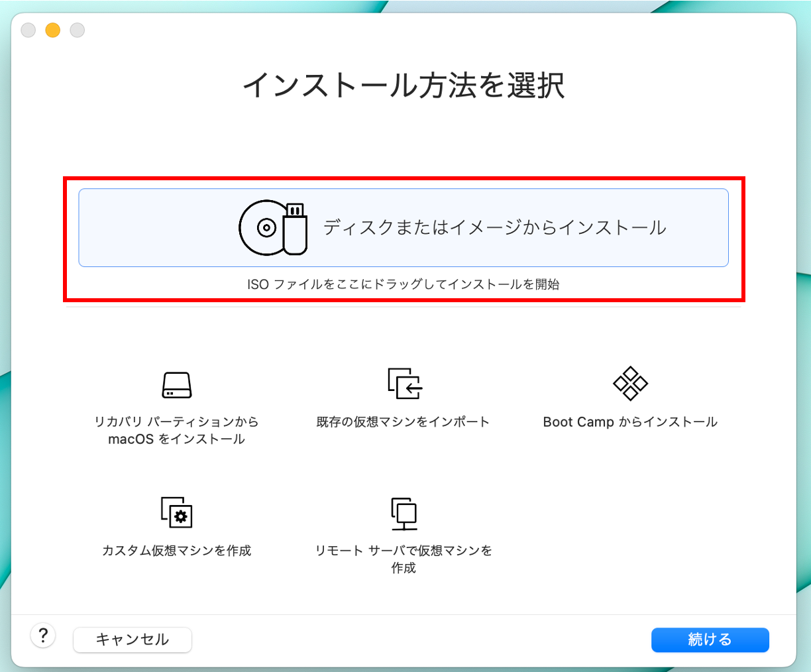Choose the remote server virtual machine icon
The image size is (811, 672).
(x=404, y=514)
